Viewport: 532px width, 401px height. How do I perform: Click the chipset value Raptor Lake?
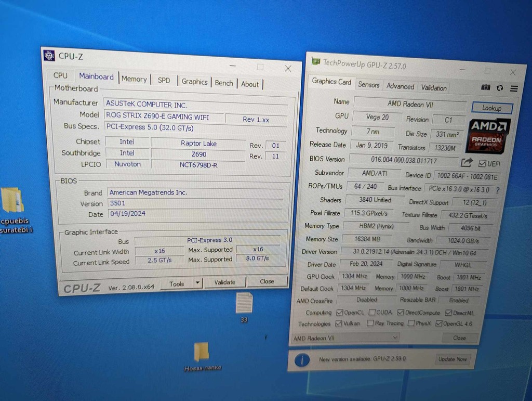[x=198, y=143]
